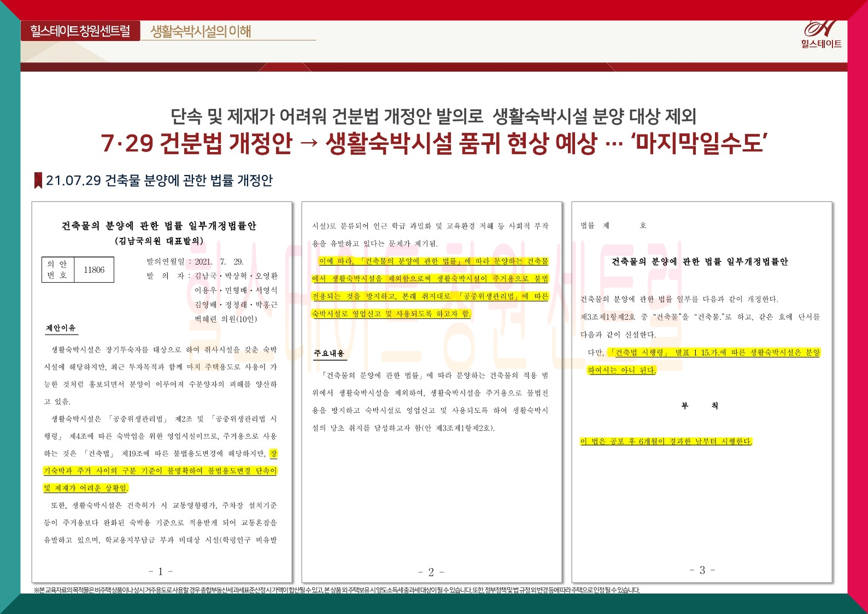Click the page number - 1 -

(161, 571)
